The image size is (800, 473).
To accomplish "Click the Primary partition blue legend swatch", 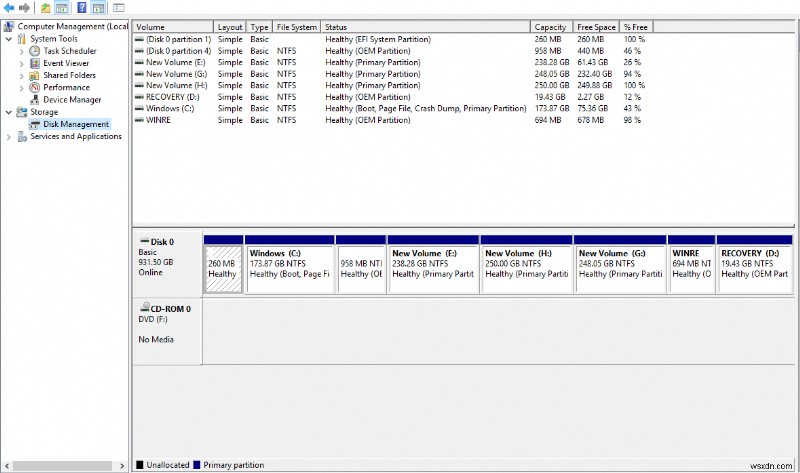I will pos(196,465).
